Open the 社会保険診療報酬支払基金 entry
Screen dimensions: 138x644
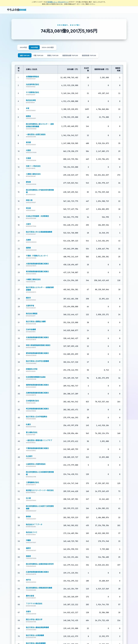coord(36,377)
